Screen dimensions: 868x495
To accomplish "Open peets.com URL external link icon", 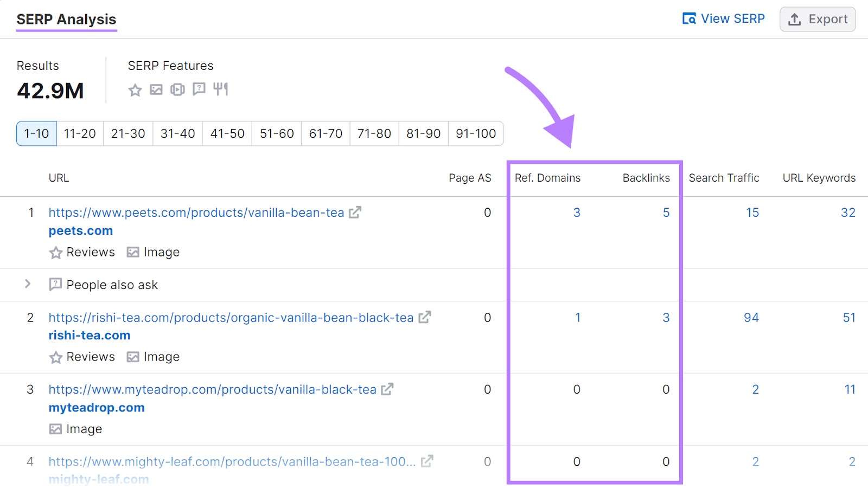I will point(355,213).
